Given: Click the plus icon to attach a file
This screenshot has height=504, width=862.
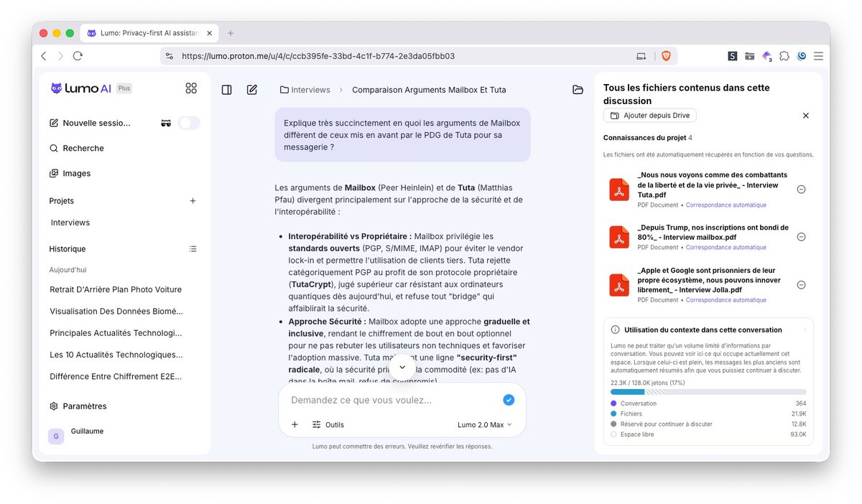Looking at the screenshot, I should [x=295, y=424].
